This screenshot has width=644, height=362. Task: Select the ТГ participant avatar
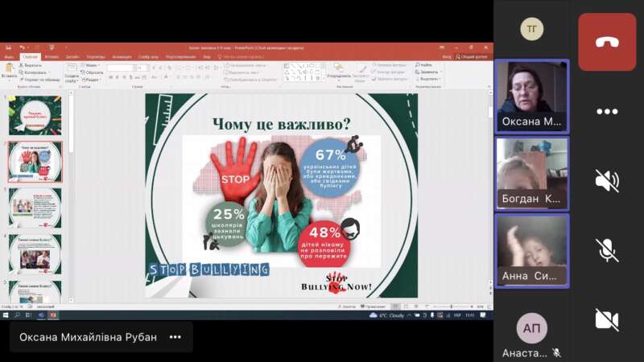click(x=531, y=29)
